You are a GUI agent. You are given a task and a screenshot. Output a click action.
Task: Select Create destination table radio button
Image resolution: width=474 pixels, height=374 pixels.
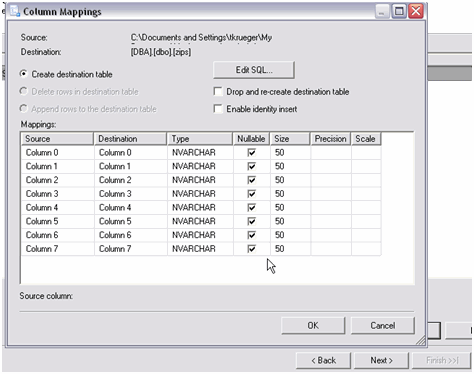23,74
